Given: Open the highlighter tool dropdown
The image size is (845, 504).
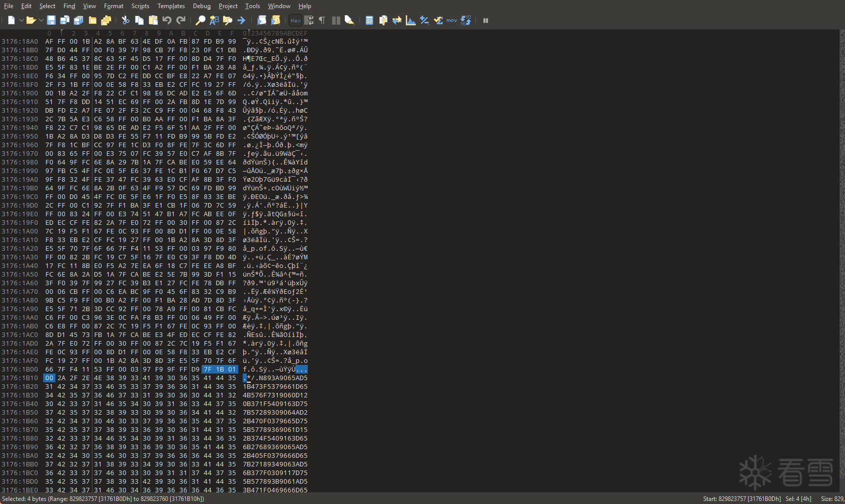Looking at the screenshot, I should click(x=349, y=20).
